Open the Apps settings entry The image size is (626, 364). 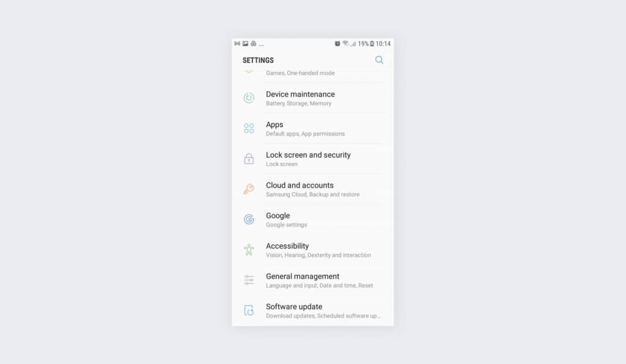tap(312, 128)
